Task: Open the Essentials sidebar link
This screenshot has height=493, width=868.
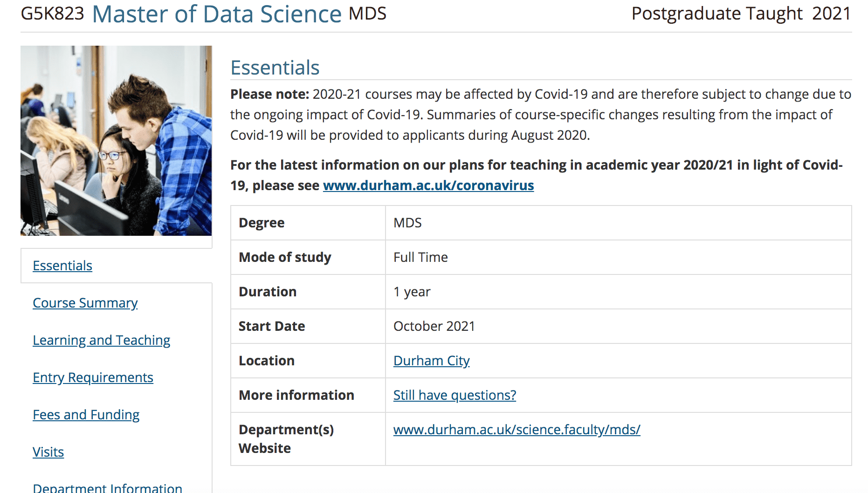Action: [x=62, y=266]
